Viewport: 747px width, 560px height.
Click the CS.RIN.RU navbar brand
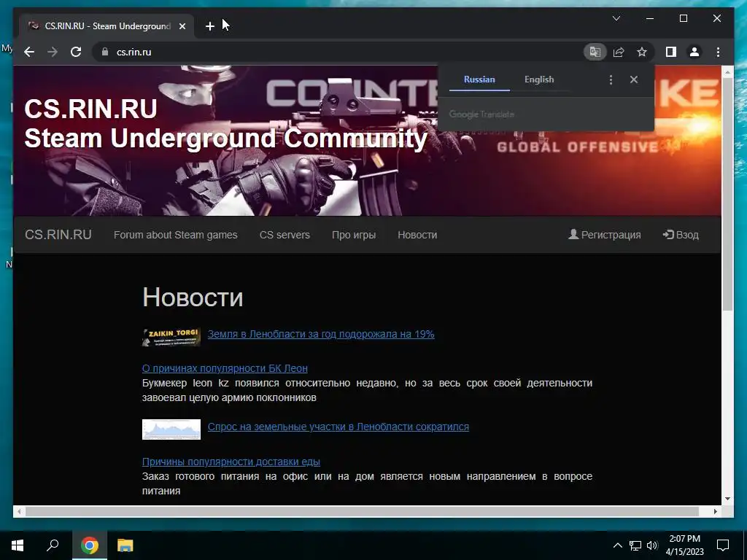pyautogui.click(x=58, y=235)
